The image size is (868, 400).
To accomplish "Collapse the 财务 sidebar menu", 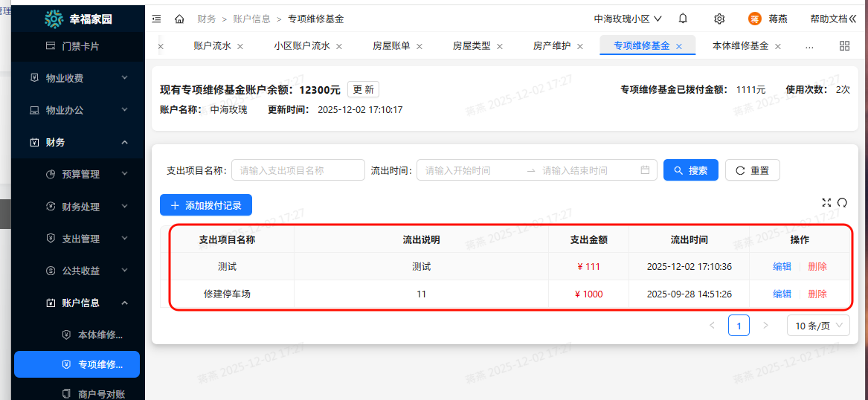I will (77, 142).
